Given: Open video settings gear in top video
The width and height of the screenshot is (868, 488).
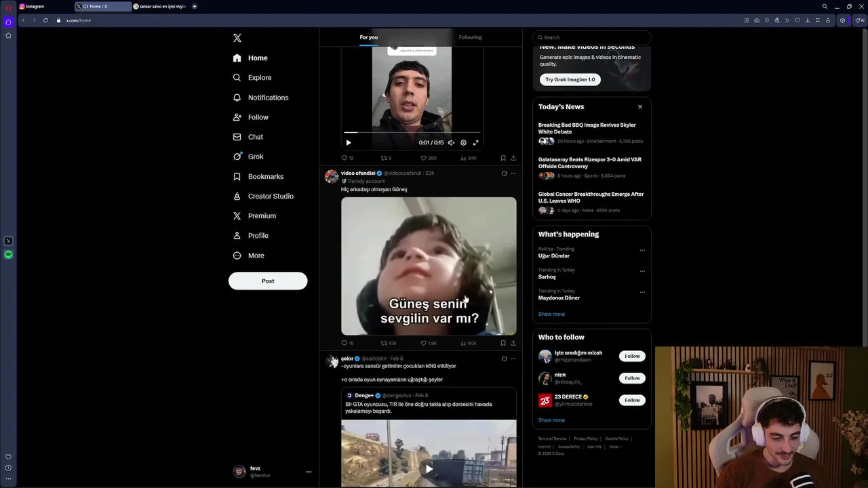Looking at the screenshot, I should pos(463,142).
